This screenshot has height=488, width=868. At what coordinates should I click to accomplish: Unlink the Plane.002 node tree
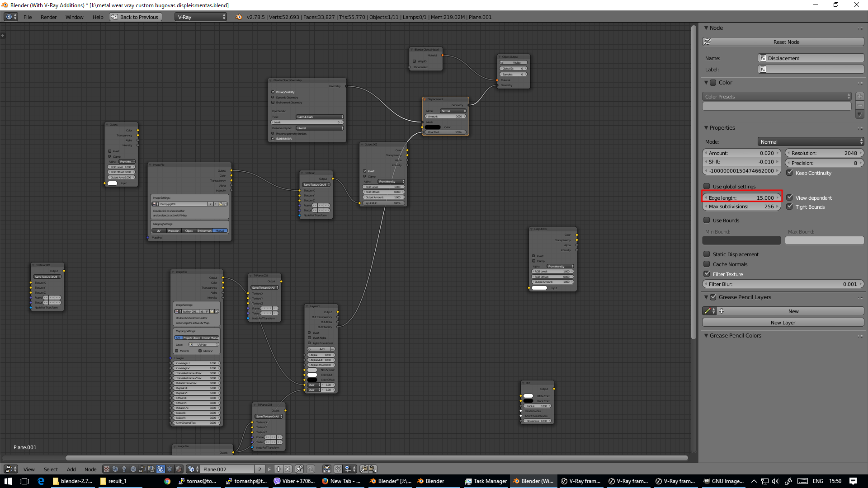(x=288, y=469)
